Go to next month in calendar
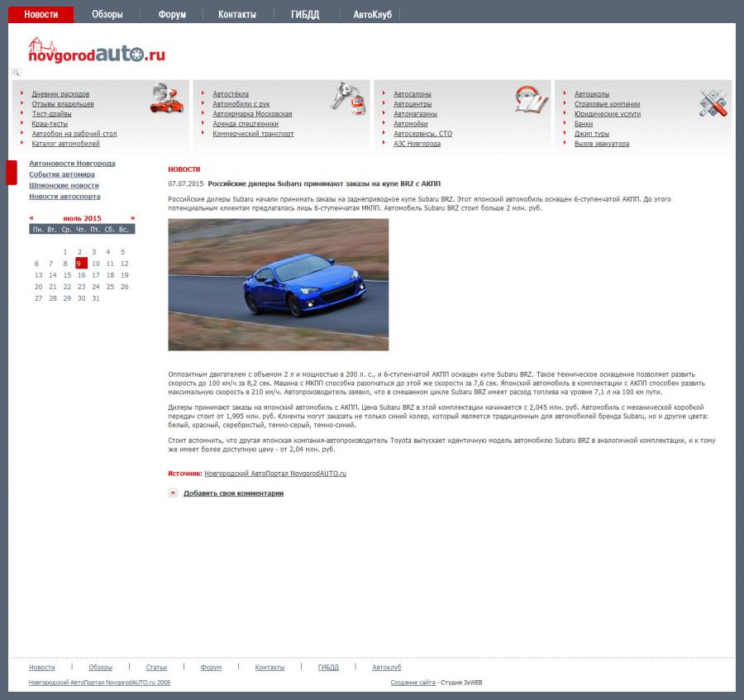This screenshot has width=744, height=700. point(132,218)
